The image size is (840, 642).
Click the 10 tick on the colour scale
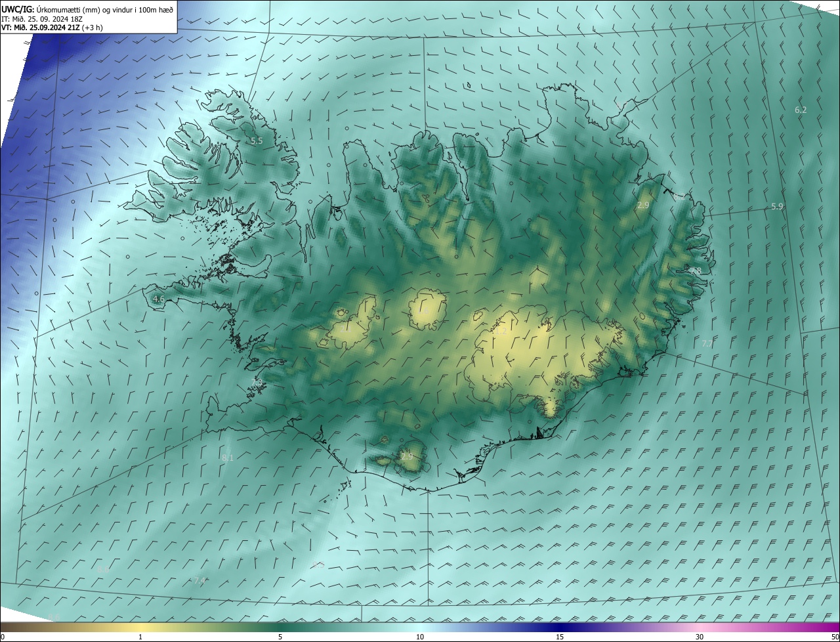(x=420, y=637)
